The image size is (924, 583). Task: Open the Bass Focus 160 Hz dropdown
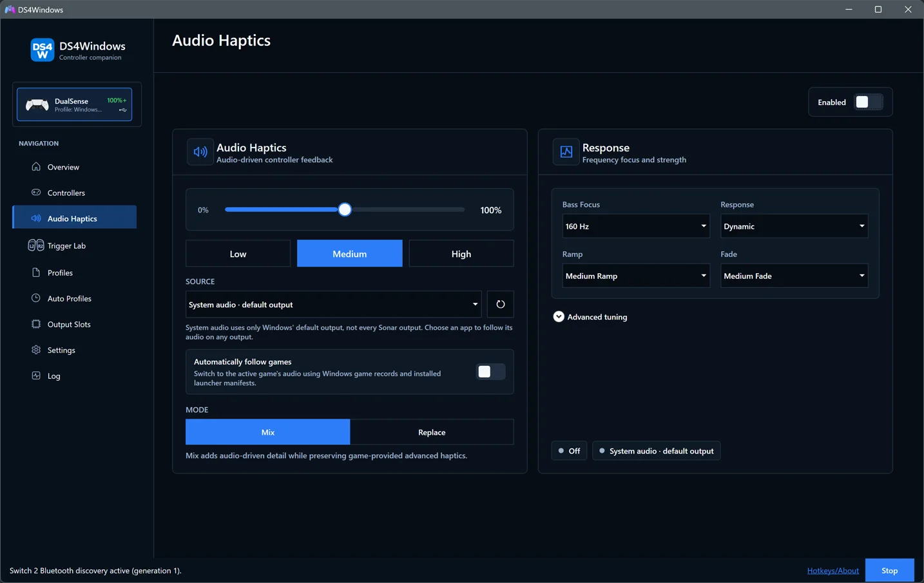coord(636,226)
